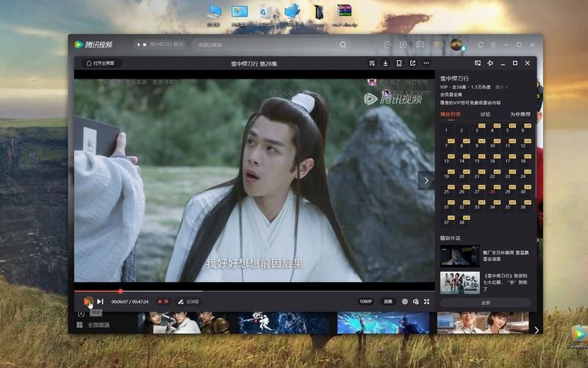This screenshot has height=368, width=588.
Task: Click the share/pop-out icon
Action: (412, 63)
